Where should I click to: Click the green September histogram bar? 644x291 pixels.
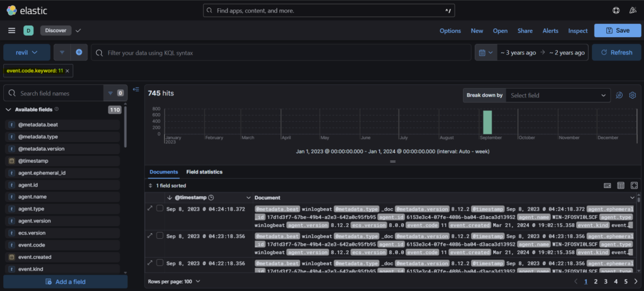[487, 122]
